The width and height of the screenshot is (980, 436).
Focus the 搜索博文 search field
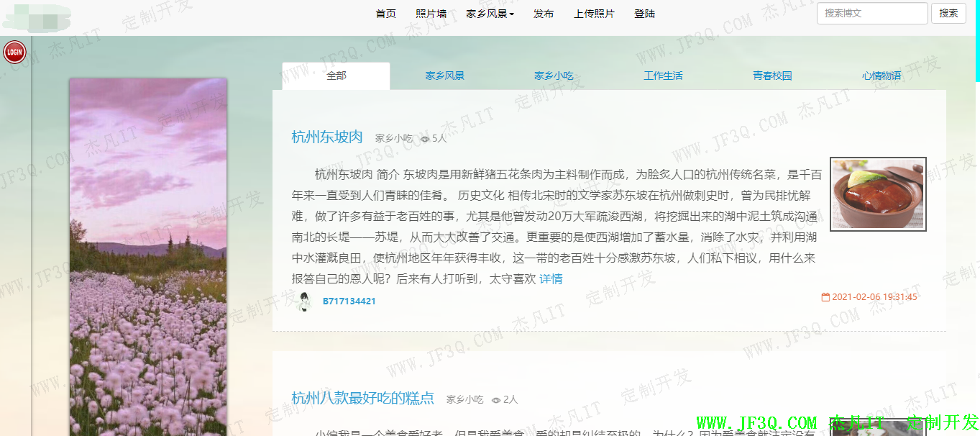[871, 13]
